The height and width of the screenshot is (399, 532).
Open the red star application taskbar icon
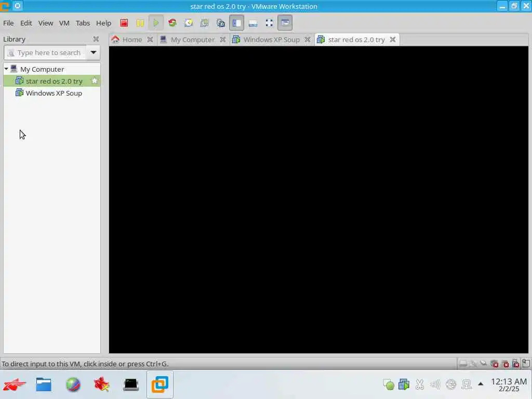point(102,385)
